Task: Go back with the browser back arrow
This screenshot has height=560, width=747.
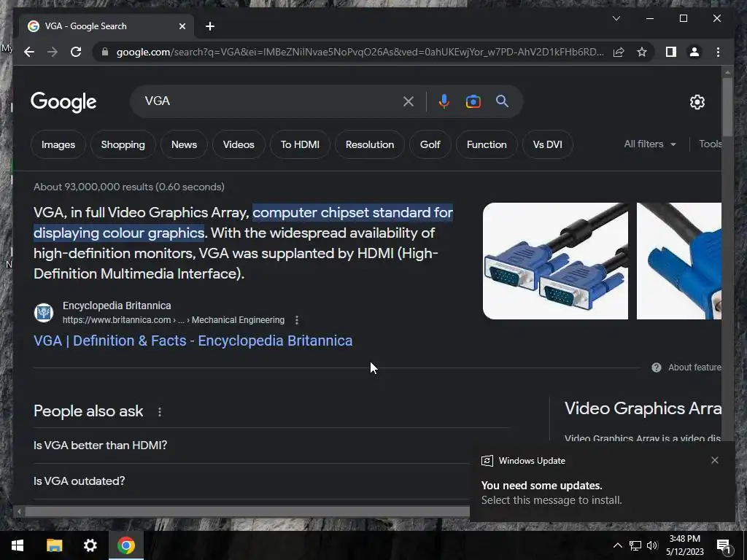Action: (29, 52)
